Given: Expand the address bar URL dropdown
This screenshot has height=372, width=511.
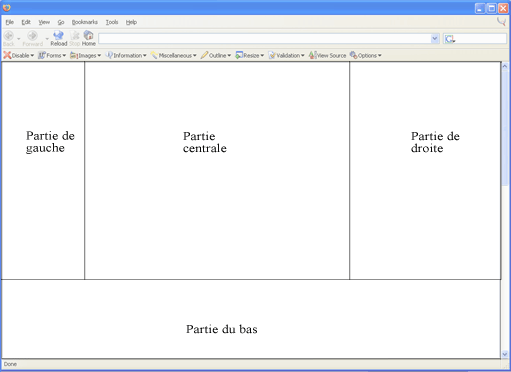Looking at the screenshot, I should point(434,39).
